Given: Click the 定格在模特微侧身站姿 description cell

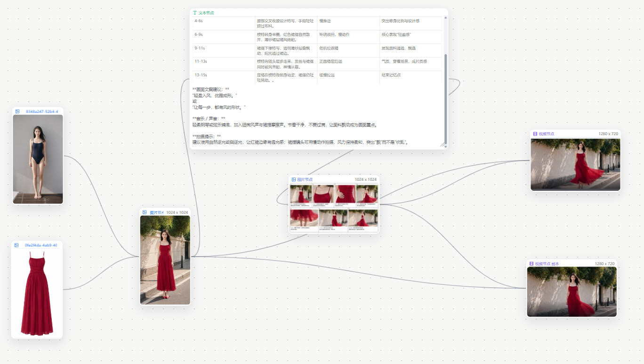Looking at the screenshot, I should click(x=286, y=78).
